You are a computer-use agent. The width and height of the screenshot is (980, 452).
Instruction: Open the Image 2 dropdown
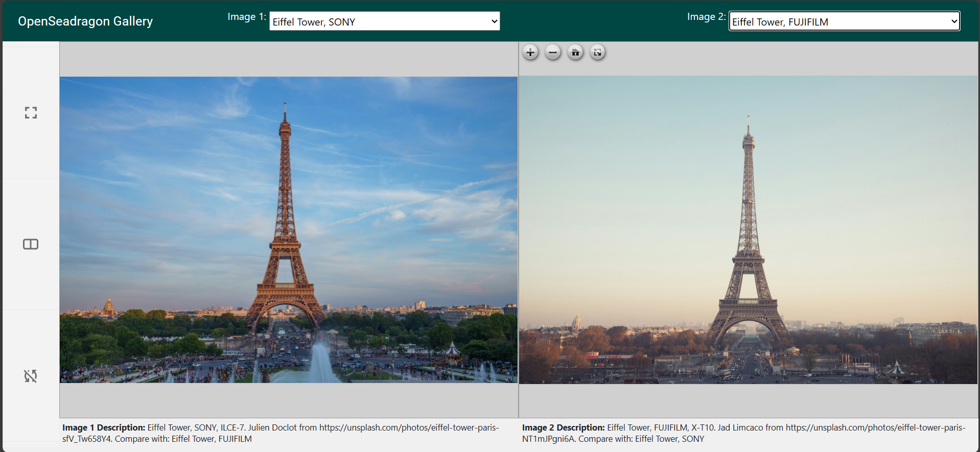point(844,21)
